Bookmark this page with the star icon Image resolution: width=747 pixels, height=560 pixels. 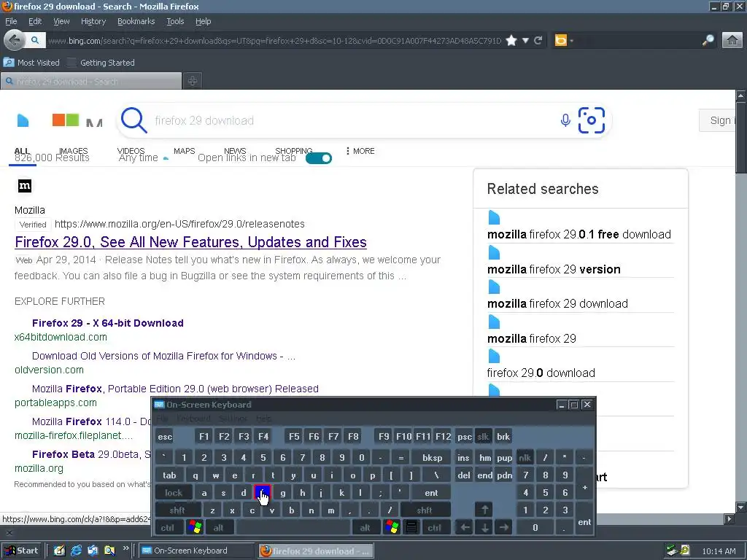coord(511,41)
